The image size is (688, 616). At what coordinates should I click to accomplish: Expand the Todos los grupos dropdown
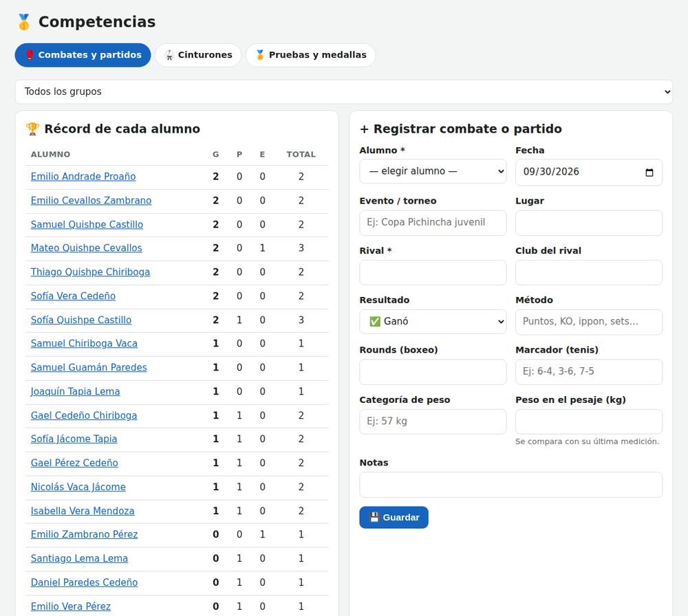(x=344, y=91)
